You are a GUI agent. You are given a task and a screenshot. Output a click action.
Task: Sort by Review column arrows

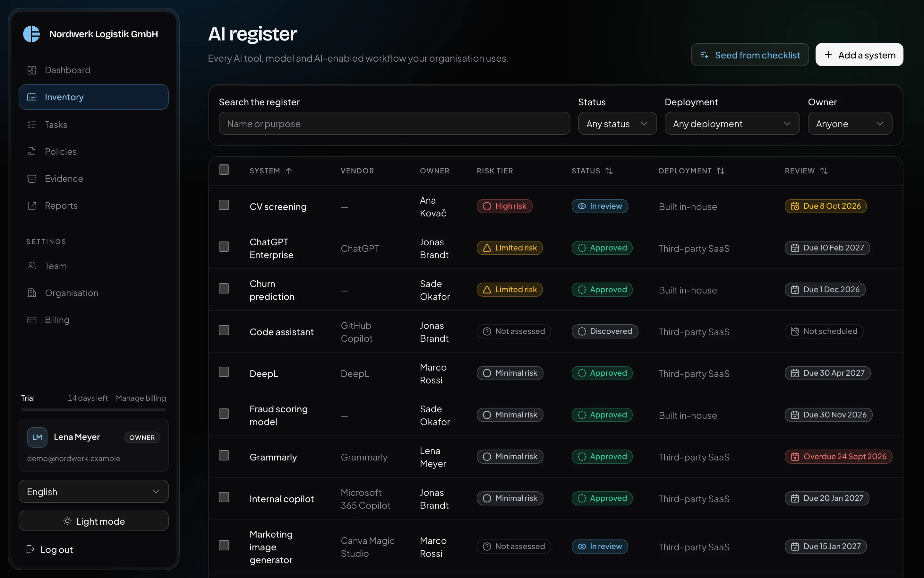(824, 171)
